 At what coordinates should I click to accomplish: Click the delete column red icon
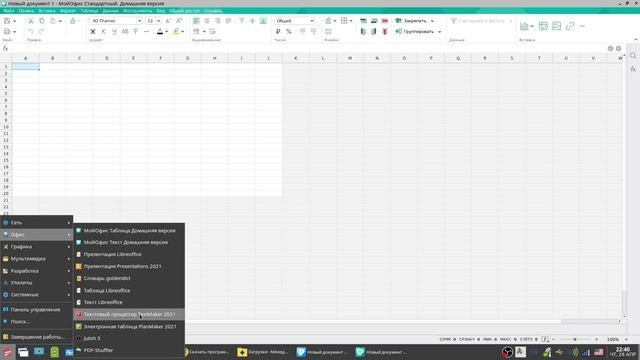384,31
